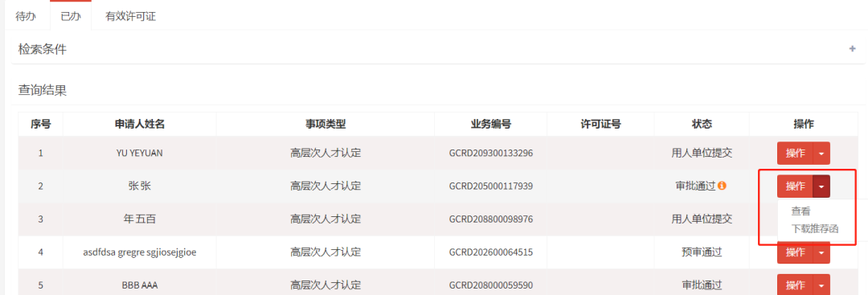This screenshot has width=868, height=295.
Task: Click applicant name asdfdsa gregre sgjiosejgioe
Action: [140, 252]
